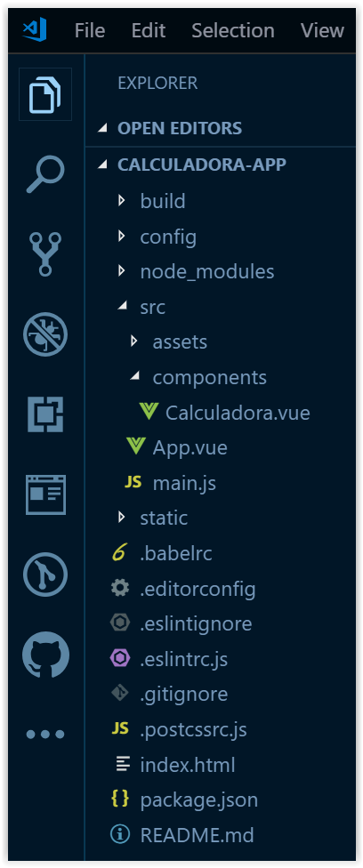The image size is (363, 868).
Task: Open the Debug view with crossed bug icon
Action: [44, 334]
